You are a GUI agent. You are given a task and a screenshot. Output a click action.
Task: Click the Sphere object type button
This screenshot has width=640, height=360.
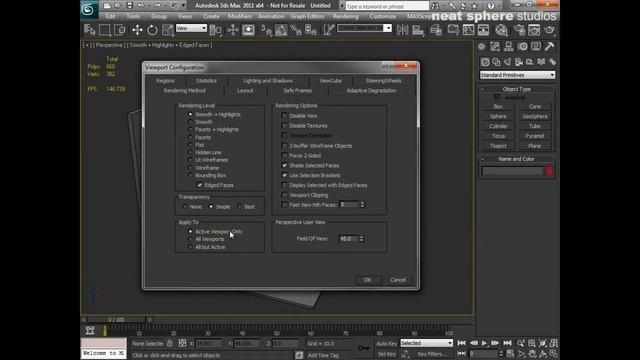[x=498, y=116]
